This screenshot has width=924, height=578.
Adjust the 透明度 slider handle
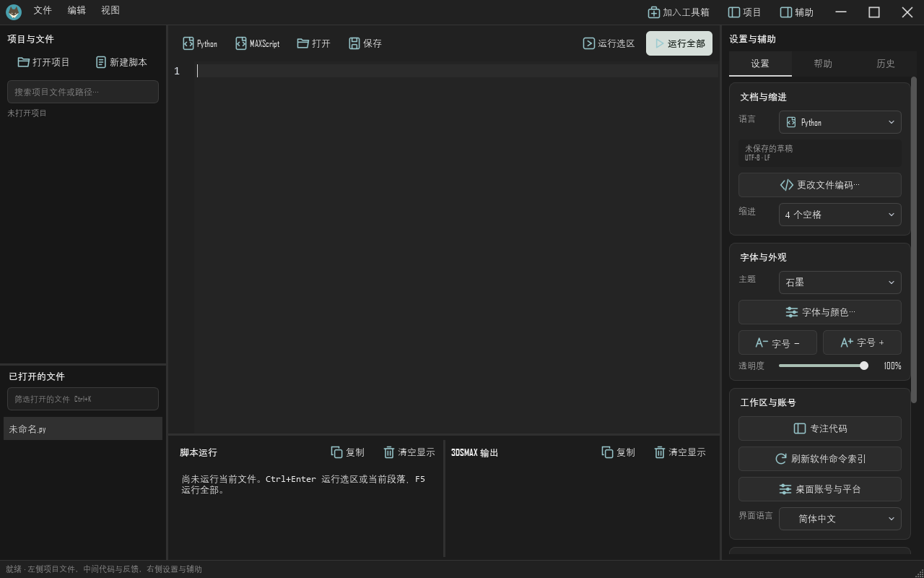point(864,366)
